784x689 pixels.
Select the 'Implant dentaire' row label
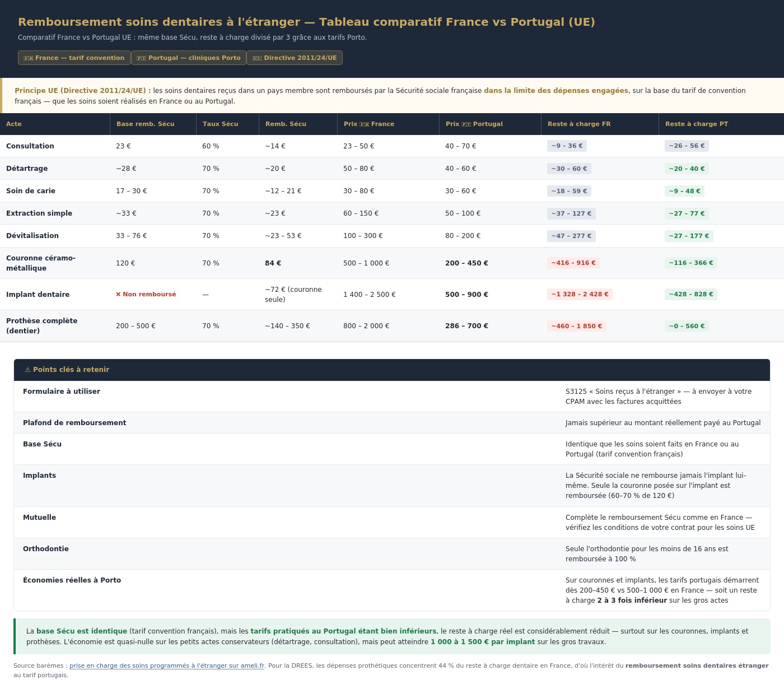coord(38,295)
